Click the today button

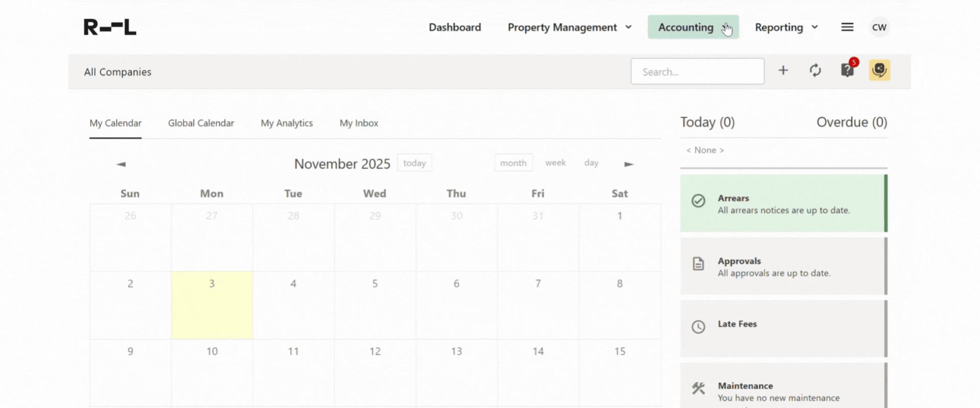pyautogui.click(x=414, y=163)
